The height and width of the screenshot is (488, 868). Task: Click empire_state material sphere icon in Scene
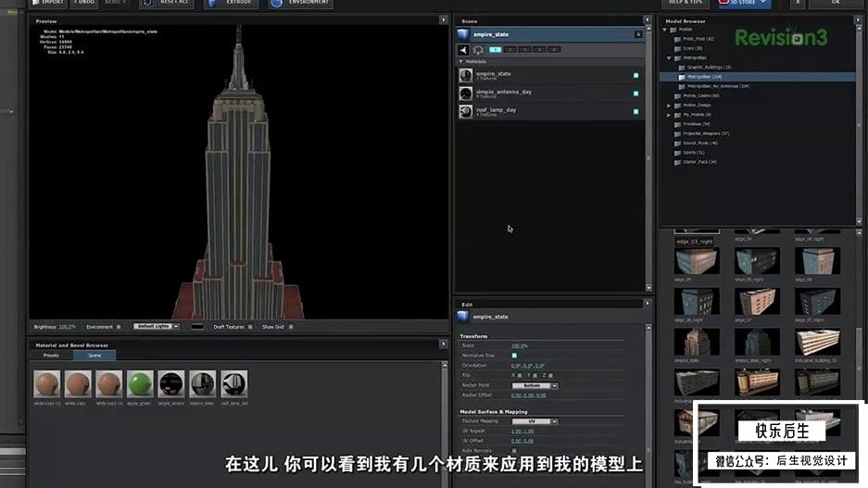pos(466,75)
